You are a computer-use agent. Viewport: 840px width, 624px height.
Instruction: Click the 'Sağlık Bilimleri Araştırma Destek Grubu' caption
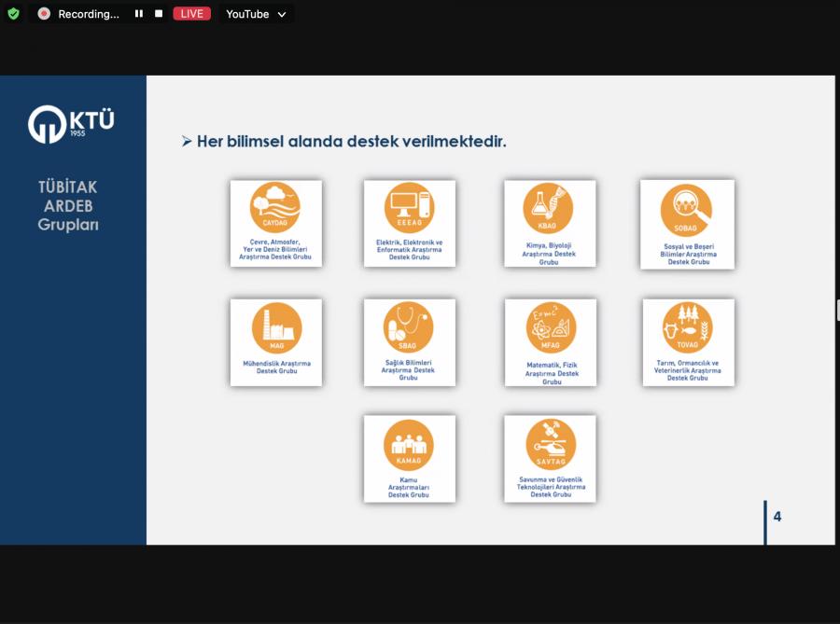click(x=408, y=369)
